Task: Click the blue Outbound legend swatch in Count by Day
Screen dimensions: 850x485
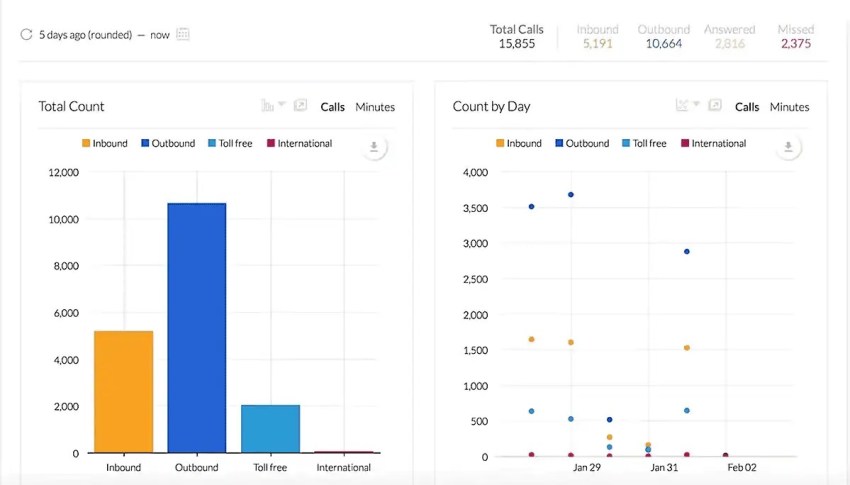Action: click(559, 144)
